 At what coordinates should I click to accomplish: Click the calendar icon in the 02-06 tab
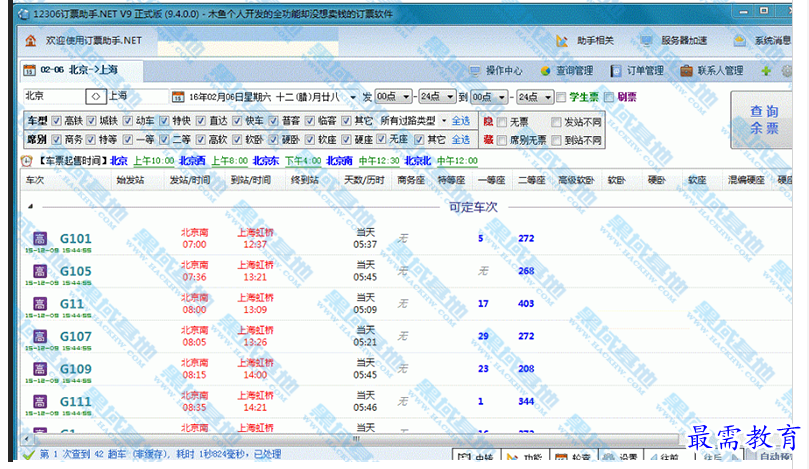point(29,70)
